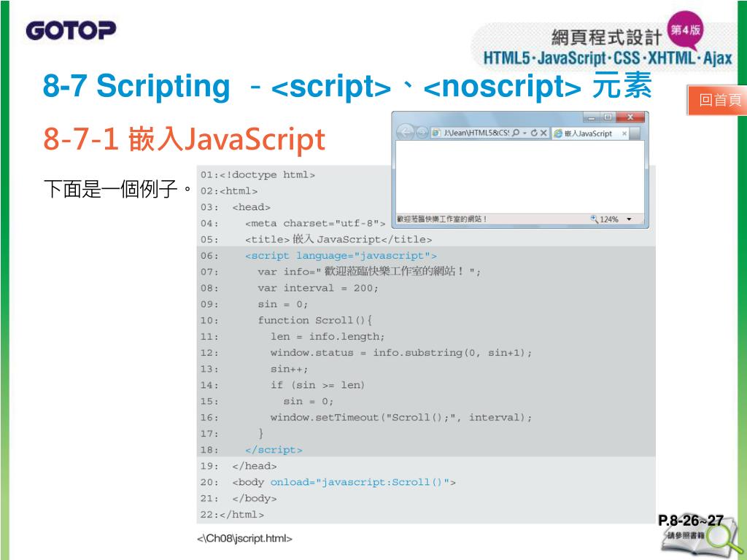Open a new tab beside 嵌入JavaScript
Viewport: 747px width, 560px height.
coord(635,134)
